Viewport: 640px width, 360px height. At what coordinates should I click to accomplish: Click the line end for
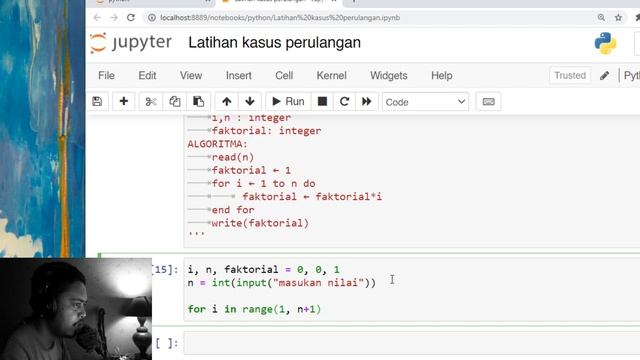click(233, 210)
